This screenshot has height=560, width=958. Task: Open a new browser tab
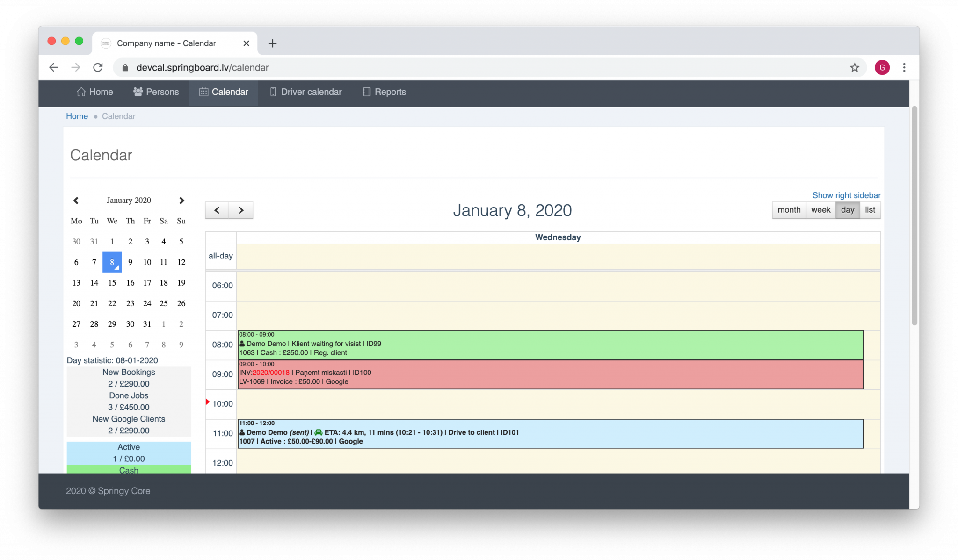point(272,43)
